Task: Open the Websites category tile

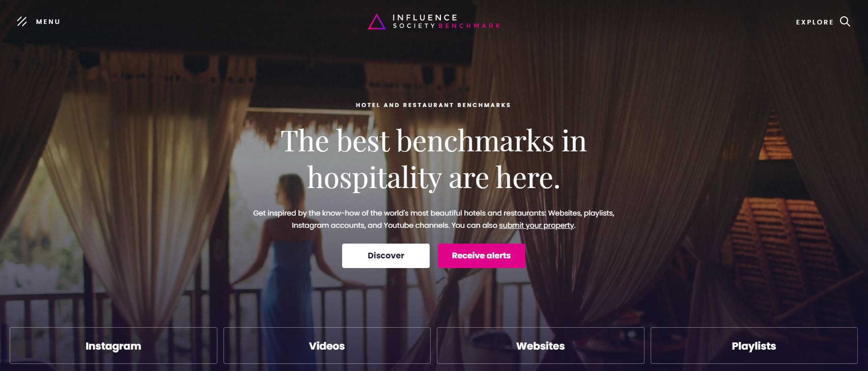Action: coord(541,346)
